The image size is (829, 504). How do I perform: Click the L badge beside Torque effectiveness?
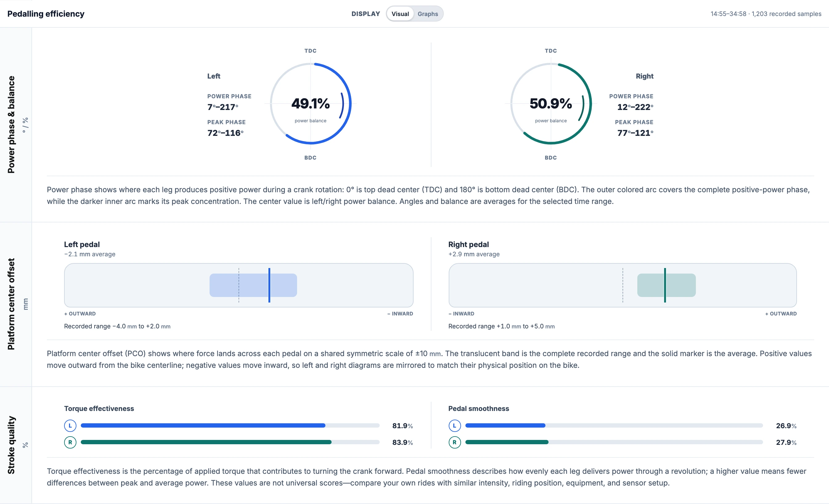[x=70, y=426]
